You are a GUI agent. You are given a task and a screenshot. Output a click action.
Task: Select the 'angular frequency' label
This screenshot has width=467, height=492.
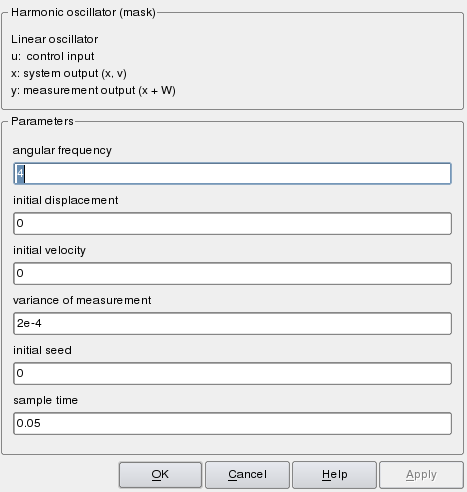[x=62, y=151]
